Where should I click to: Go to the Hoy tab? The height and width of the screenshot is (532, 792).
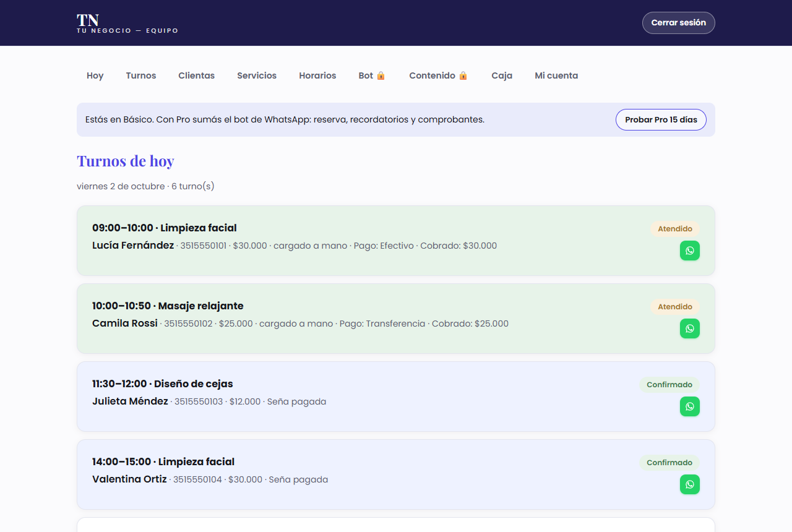(x=95, y=75)
